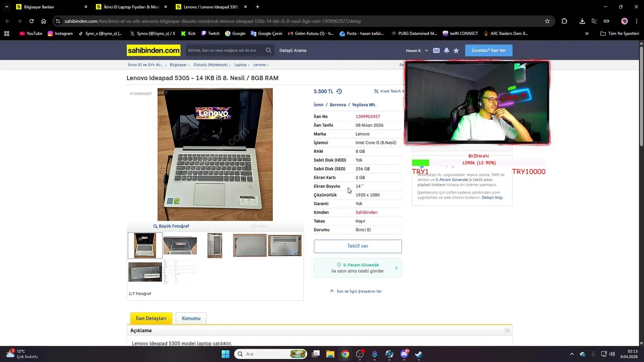Open the tab search dropdown arrow
644x362 pixels.
7,7
